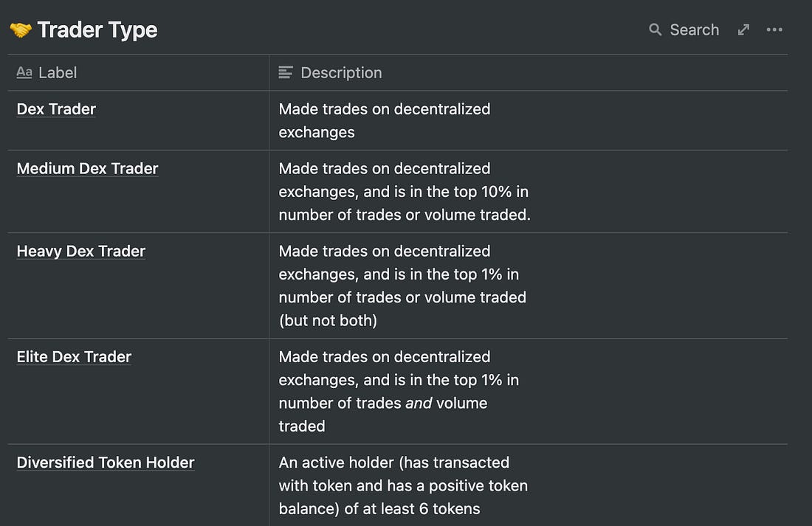Open the Heavy Dex Trader page
The width and height of the screenshot is (812, 526).
point(81,252)
